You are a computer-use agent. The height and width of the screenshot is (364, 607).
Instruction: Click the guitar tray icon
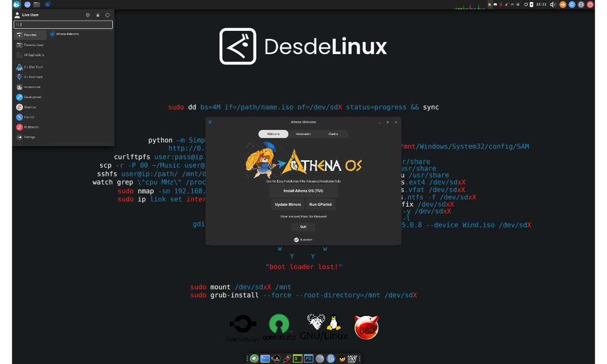pos(506,5)
